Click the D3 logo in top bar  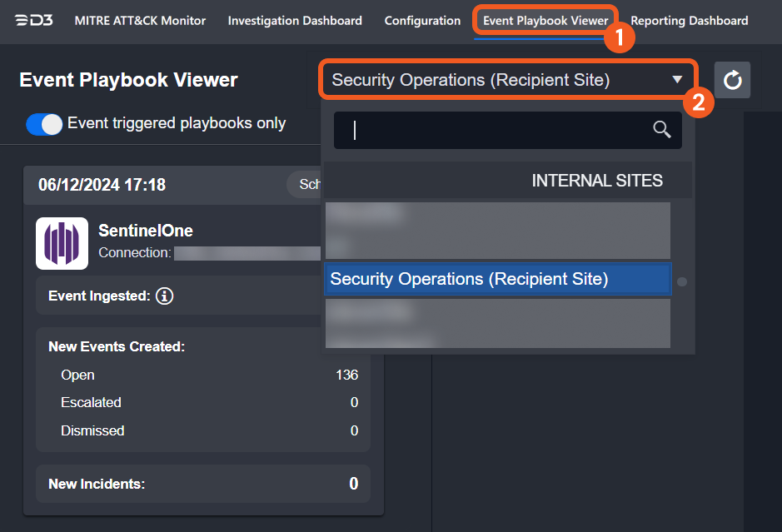34,20
